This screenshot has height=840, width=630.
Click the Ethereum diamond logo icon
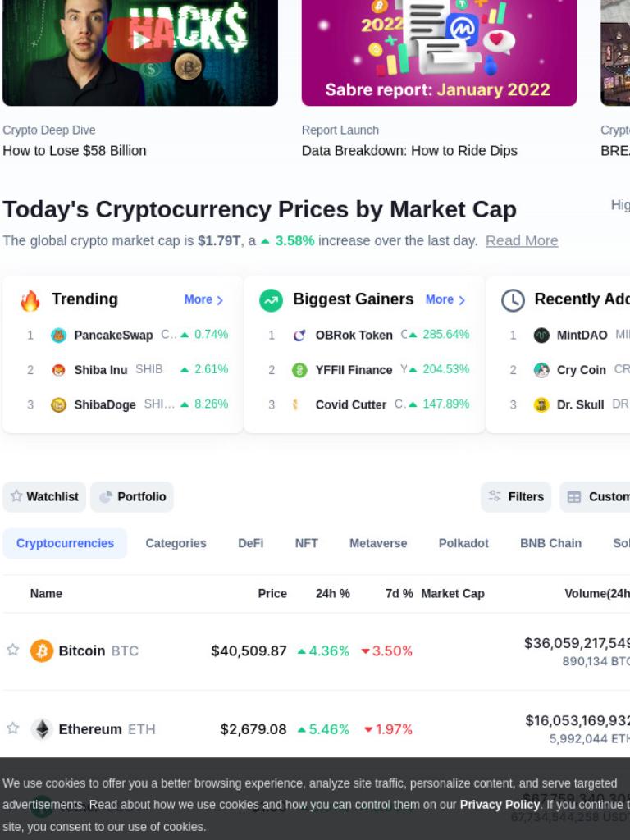pyautogui.click(x=42, y=729)
